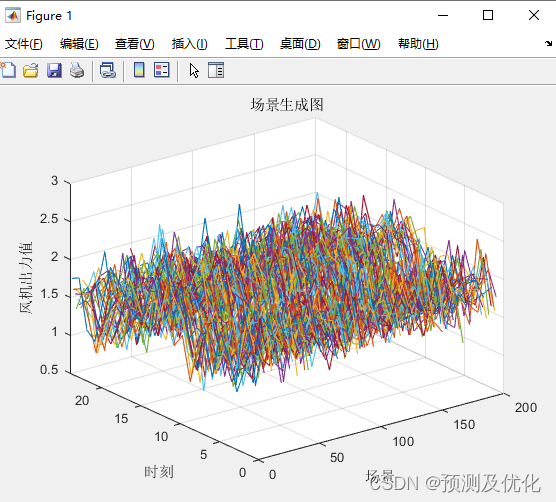The image size is (556, 502).
Task: Open the 查看(V) menu
Action: [x=135, y=44]
